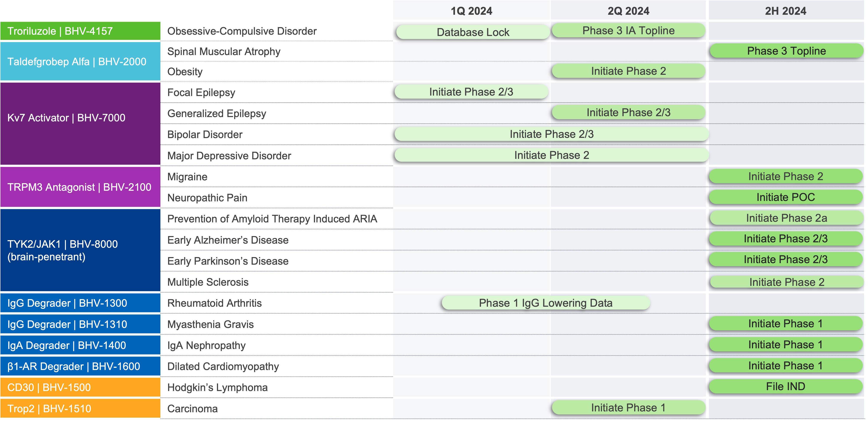This screenshot has height=427, width=868.
Task: Select the Phase 3 IA Topline milestone
Action: click(628, 31)
